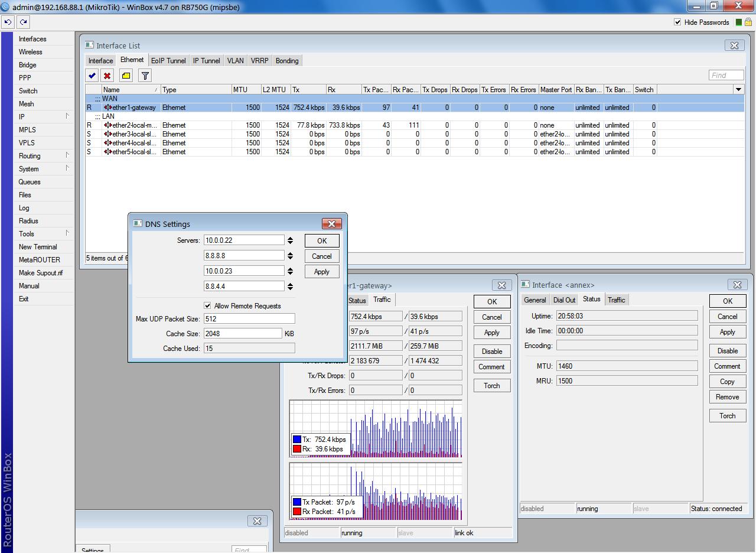Open the VLAN tab
The height and width of the screenshot is (553, 756).
(x=235, y=61)
